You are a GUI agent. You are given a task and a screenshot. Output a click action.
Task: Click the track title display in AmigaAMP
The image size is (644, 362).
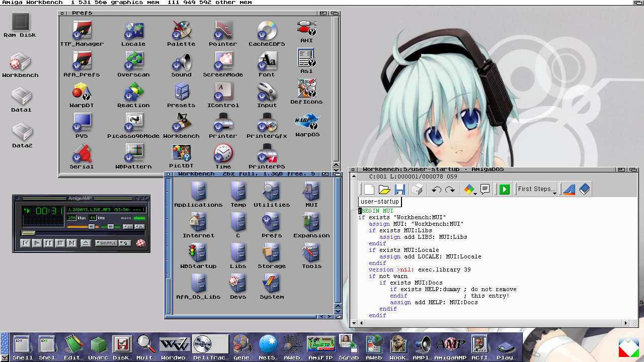[x=106, y=209]
